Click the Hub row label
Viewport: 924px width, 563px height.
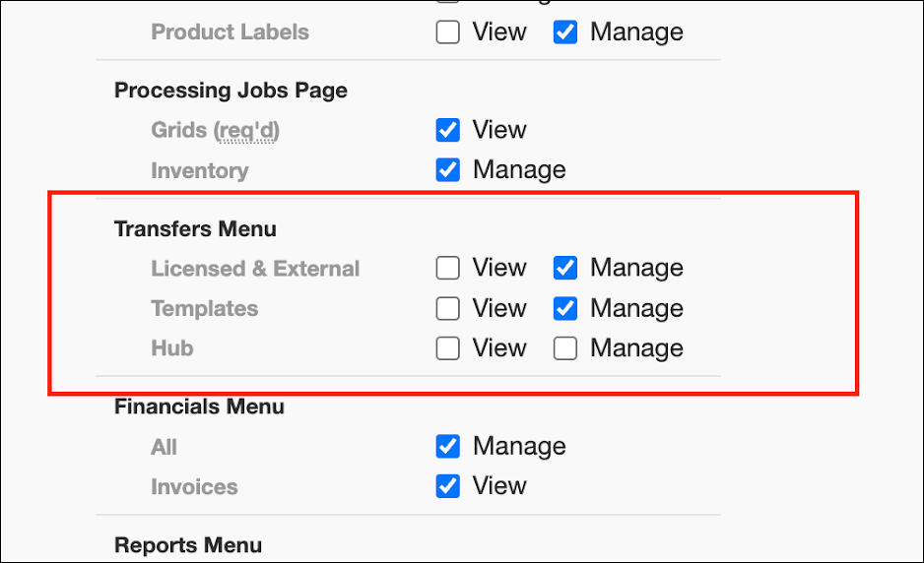tap(172, 348)
